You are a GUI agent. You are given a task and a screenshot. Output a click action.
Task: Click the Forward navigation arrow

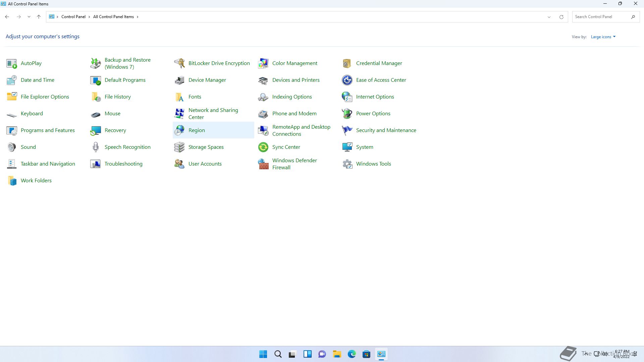[x=19, y=17]
